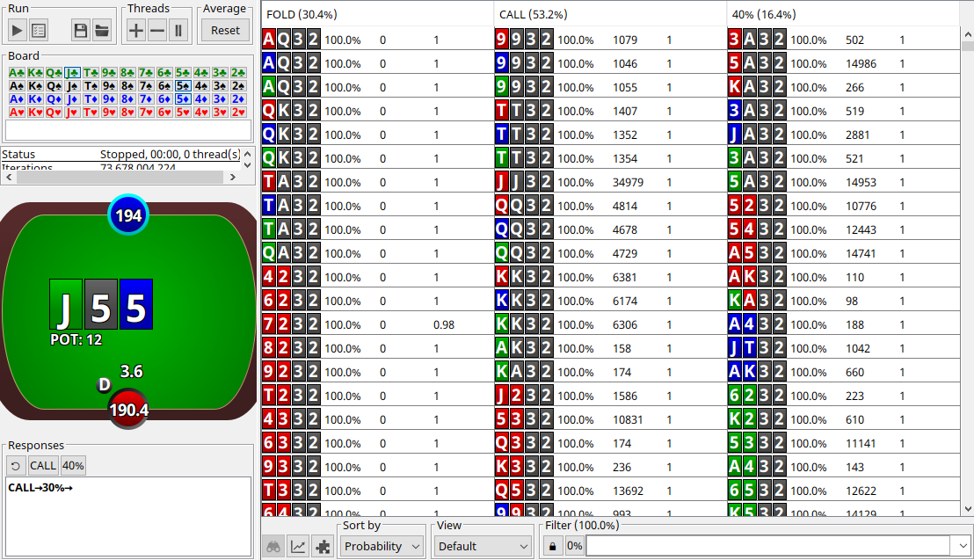Click the 14986 value in the 40% column
The image size is (974, 560).
pyautogui.click(x=861, y=63)
